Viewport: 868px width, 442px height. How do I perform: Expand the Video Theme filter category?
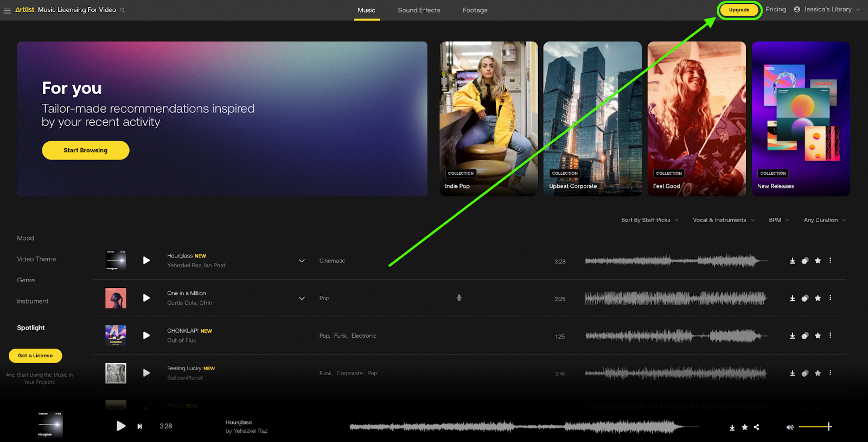click(x=36, y=259)
